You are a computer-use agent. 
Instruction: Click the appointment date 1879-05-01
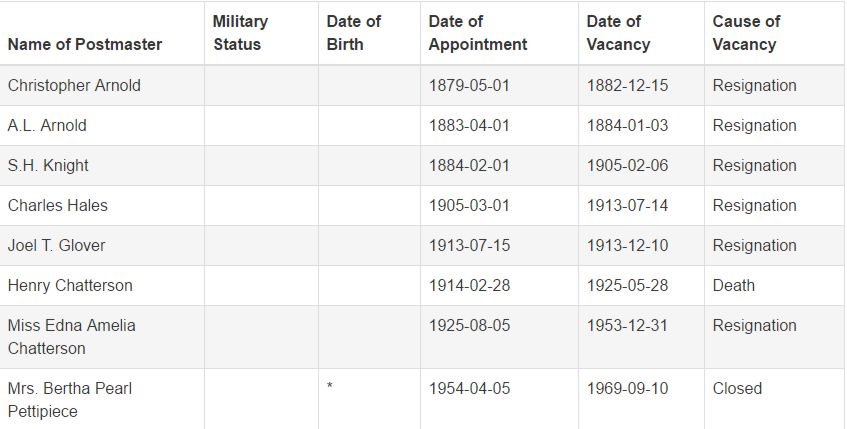[469, 85]
